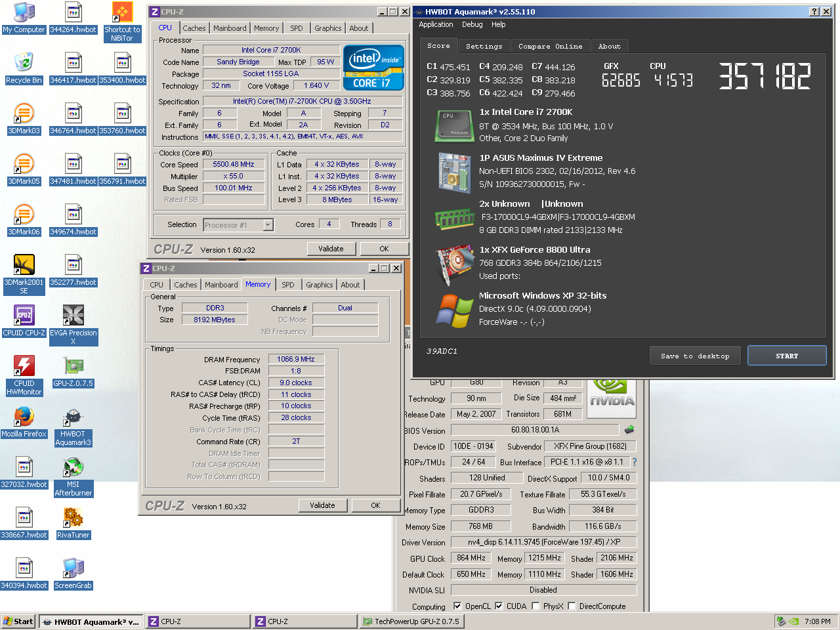Switch to Compare Online tab

click(550, 46)
